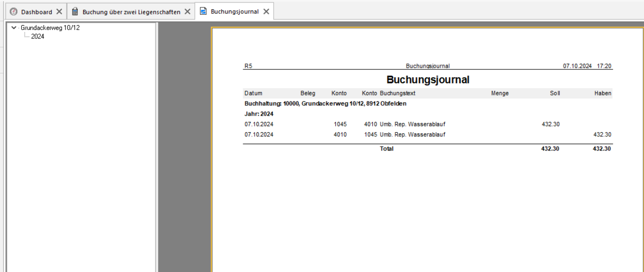Click the Total Soll value 432.30
Viewport: 644px width, 272px height.
pyautogui.click(x=550, y=149)
